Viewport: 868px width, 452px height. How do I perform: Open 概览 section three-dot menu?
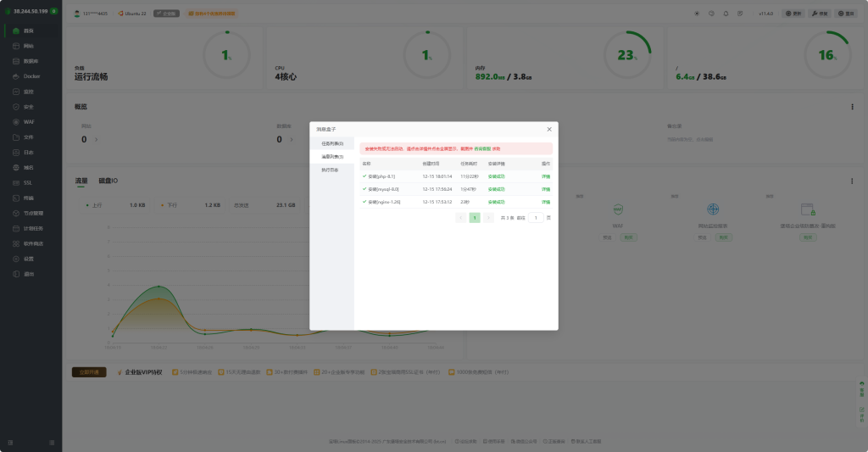point(852,107)
